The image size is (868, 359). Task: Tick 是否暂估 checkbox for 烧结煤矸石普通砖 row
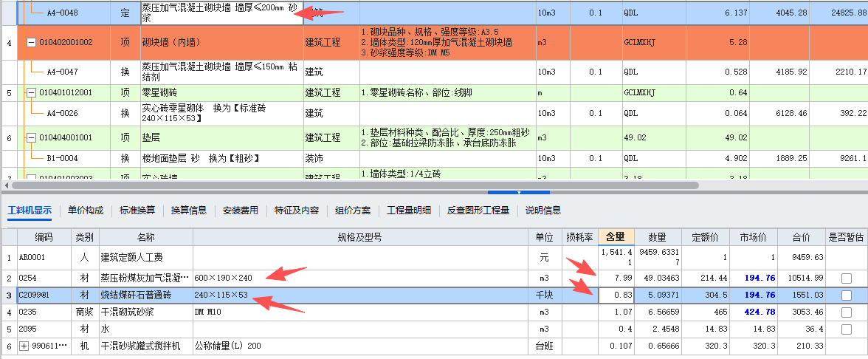pyautogui.click(x=846, y=295)
